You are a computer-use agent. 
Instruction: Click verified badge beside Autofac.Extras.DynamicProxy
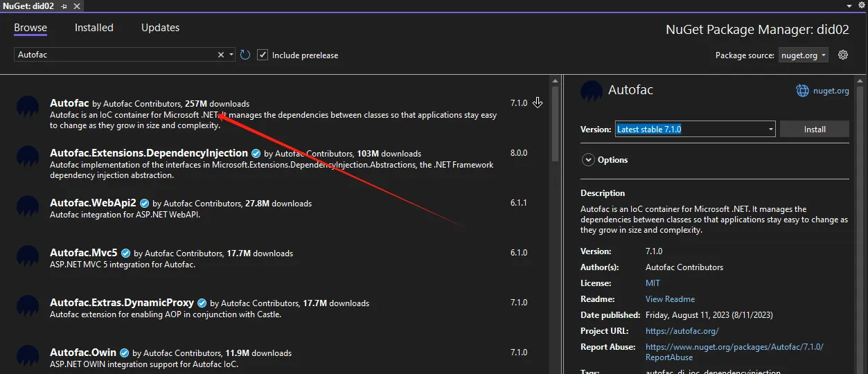click(x=202, y=303)
